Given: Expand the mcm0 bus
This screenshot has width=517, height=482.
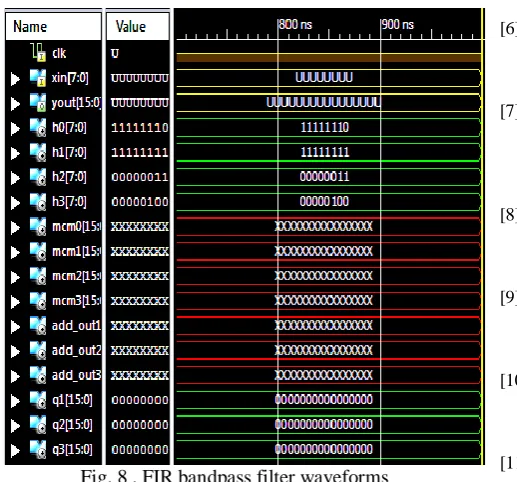Looking at the screenshot, I should (x=15, y=228).
